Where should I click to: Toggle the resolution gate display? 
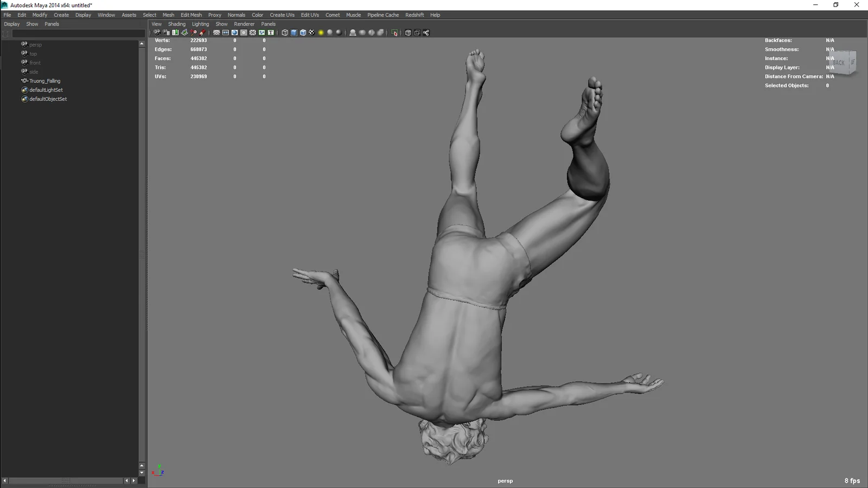point(235,33)
